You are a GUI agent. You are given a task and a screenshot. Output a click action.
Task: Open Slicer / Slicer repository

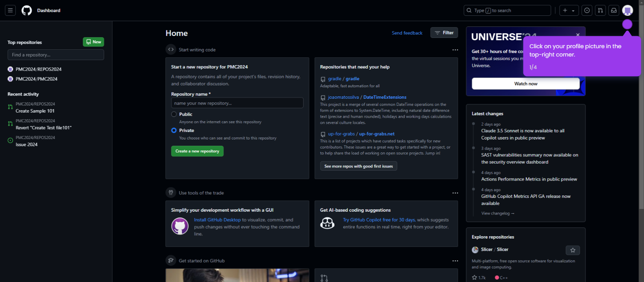pyautogui.click(x=495, y=250)
